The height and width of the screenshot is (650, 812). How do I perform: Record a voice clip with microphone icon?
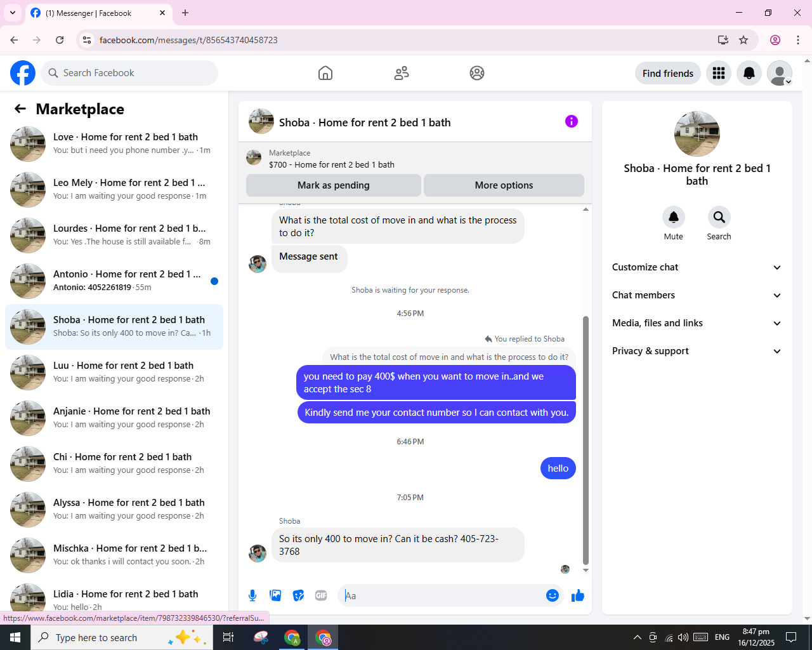252,595
